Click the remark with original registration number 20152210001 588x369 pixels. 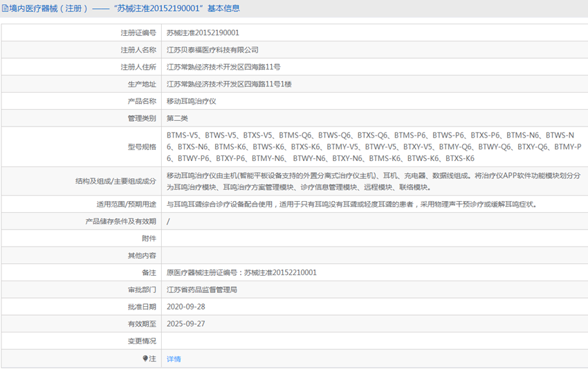241,272
